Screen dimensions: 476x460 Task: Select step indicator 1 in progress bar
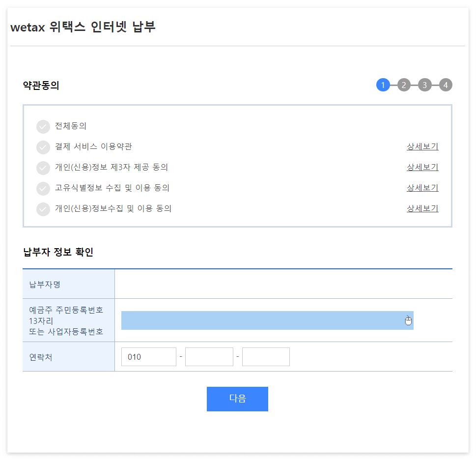[x=383, y=85]
